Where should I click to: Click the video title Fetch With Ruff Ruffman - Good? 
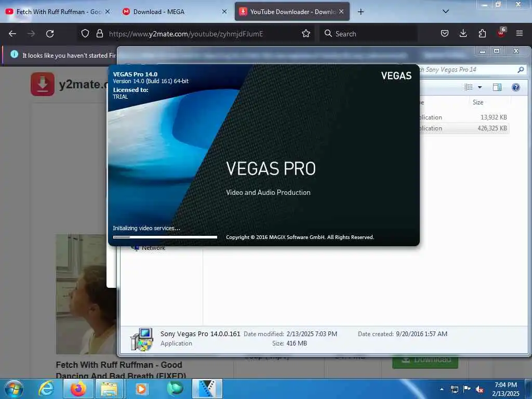click(119, 365)
